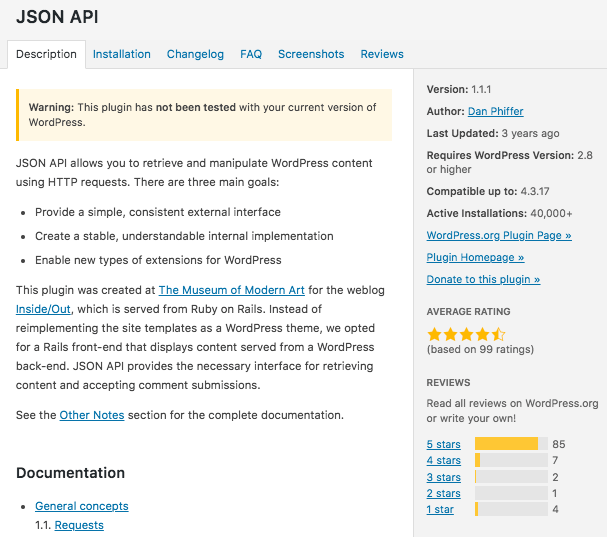The image size is (607, 537).
Task: Open General concepts documentation link
Action: tap(81, 506)
